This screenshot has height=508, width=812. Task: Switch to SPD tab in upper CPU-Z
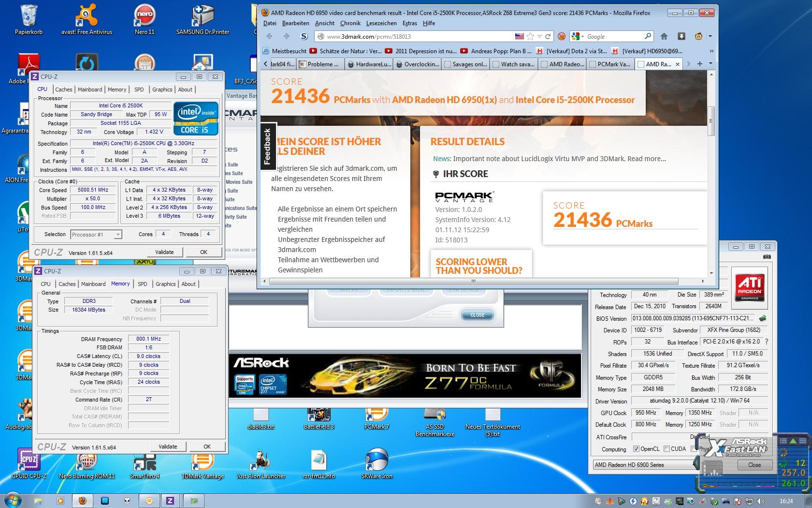click(x=139, y=90)
